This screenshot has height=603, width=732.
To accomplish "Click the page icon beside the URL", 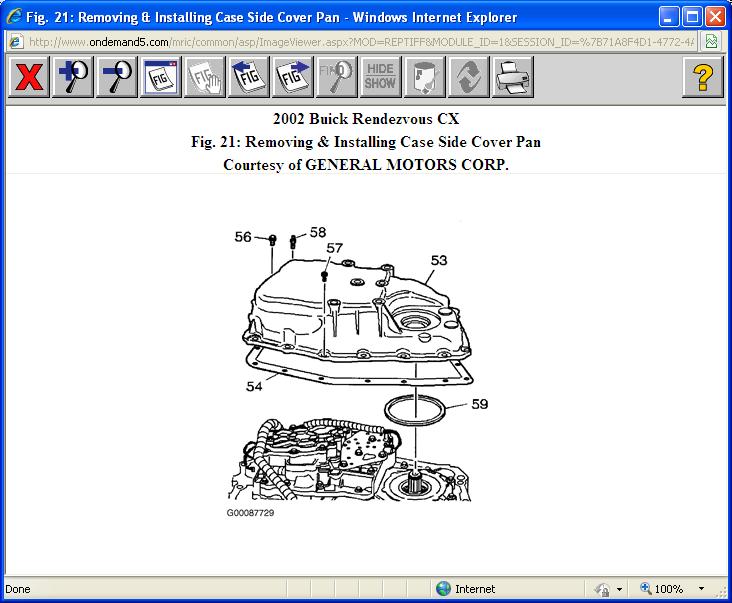I will coord(15,42).
